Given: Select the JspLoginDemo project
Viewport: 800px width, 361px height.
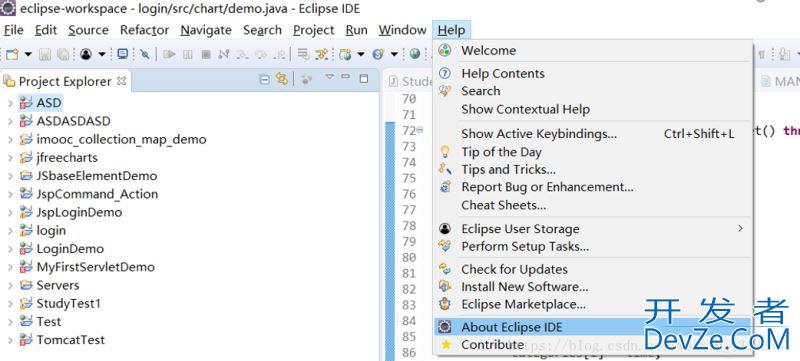Looking at the screenshot, I should click(79, 213).
